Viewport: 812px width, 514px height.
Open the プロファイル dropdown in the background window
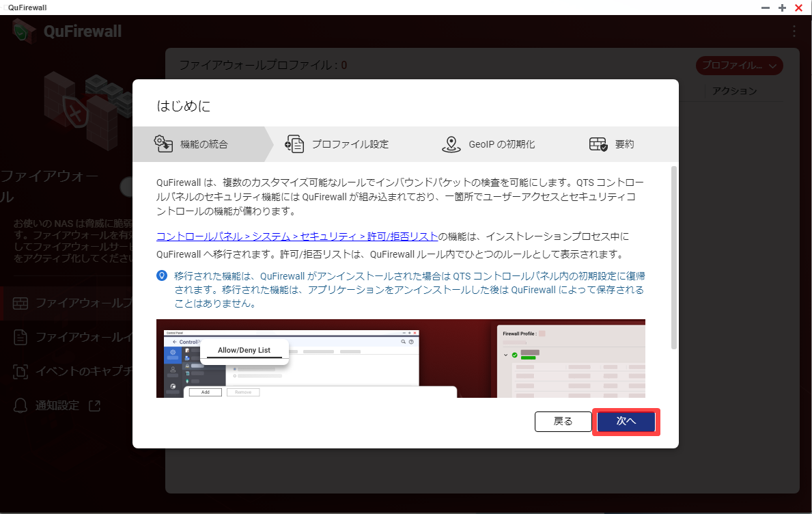coord(740,66)
